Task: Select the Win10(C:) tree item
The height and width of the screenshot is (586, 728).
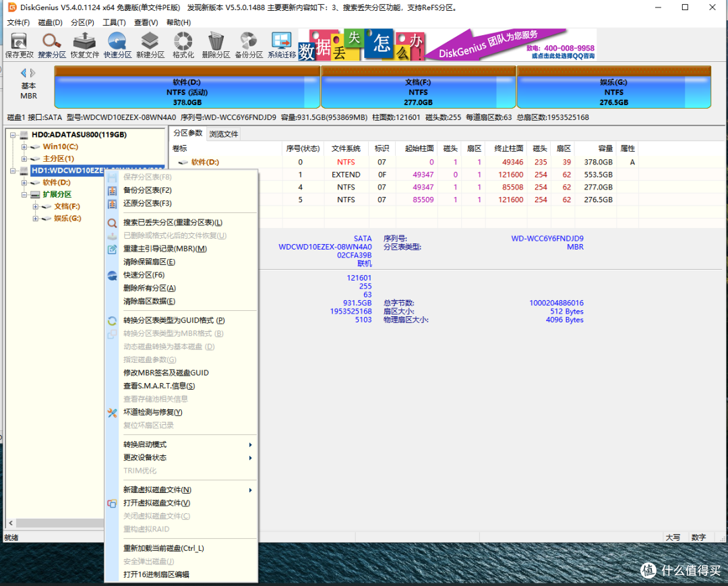Action: 61,147
